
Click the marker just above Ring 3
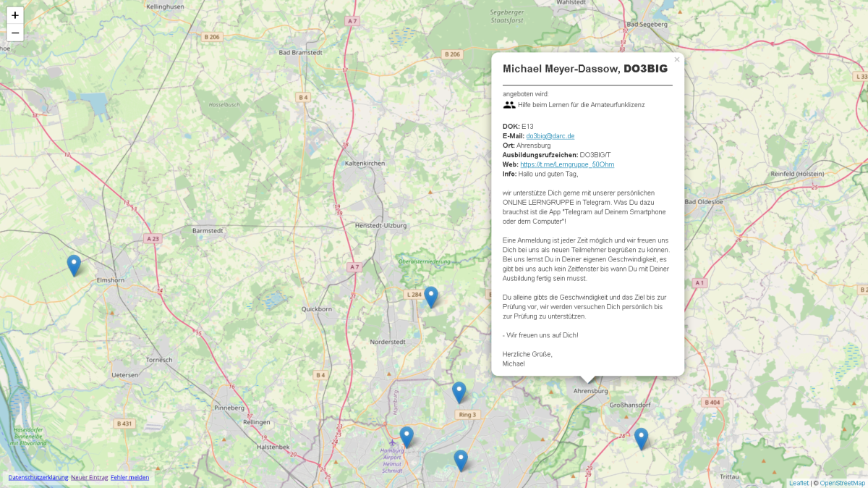click(459, 392)
